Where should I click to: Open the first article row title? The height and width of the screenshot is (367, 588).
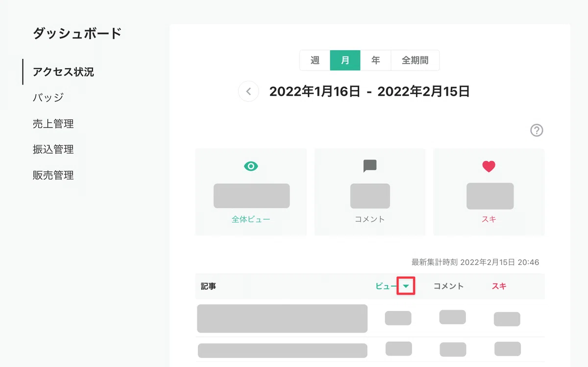[x=282, y=318]
